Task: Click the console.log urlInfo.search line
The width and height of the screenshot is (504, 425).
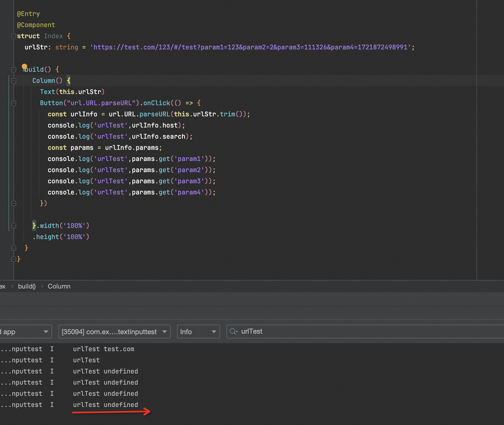Action: click(120, 137)
